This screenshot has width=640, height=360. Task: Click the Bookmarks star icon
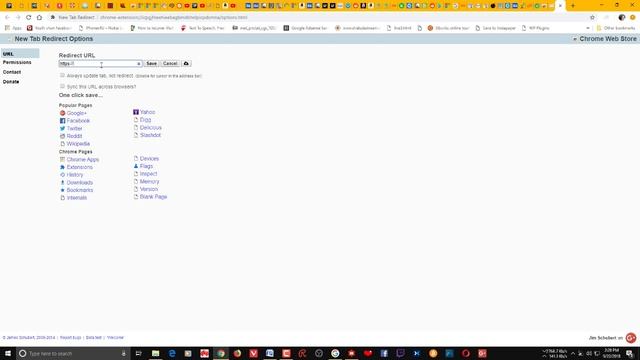(62, 190)
